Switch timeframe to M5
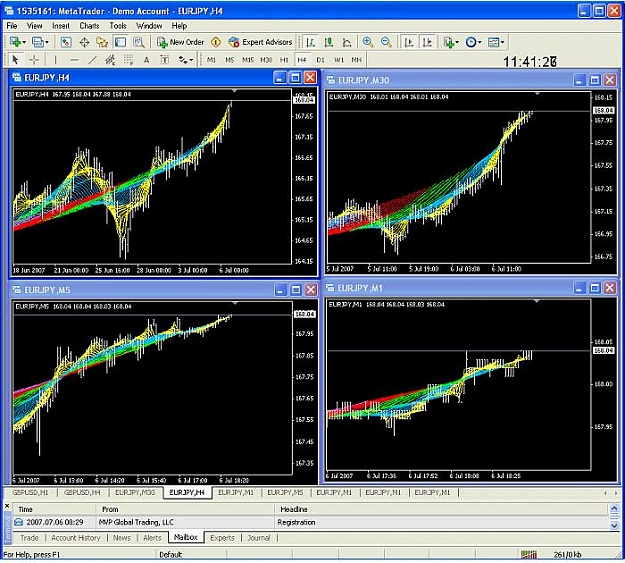This screenshot has height=563, width=625. [230, 60]
